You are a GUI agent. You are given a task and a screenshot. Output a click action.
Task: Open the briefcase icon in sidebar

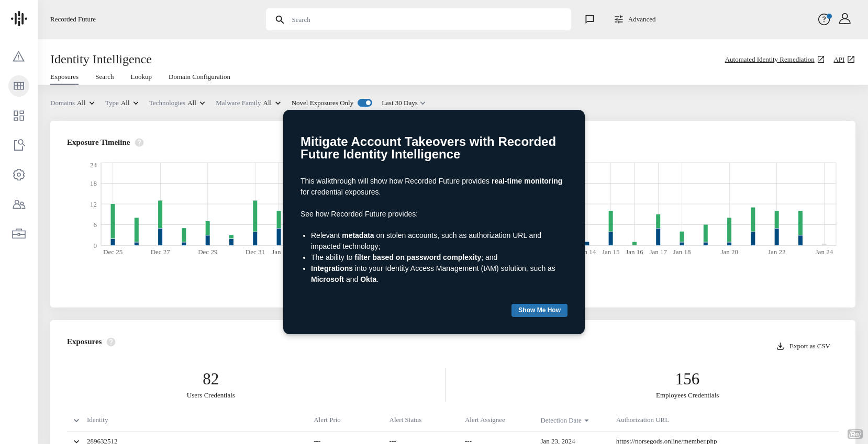coord(19,234)
